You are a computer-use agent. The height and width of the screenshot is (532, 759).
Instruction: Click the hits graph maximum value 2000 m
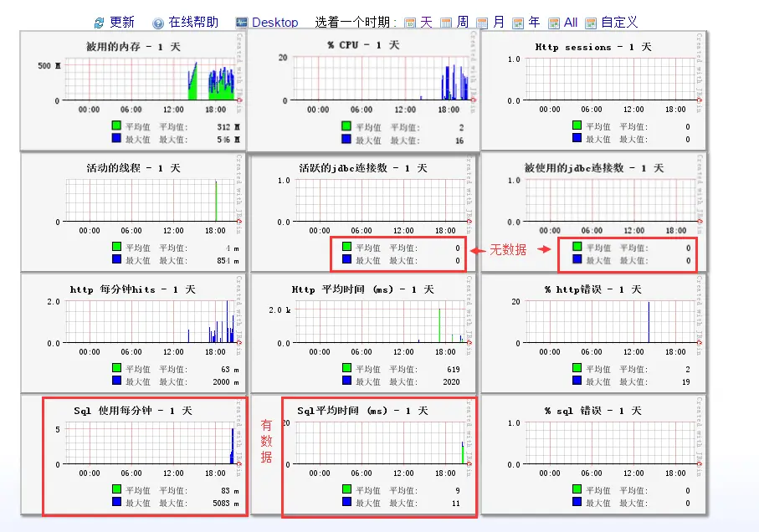tap(226, 382)
